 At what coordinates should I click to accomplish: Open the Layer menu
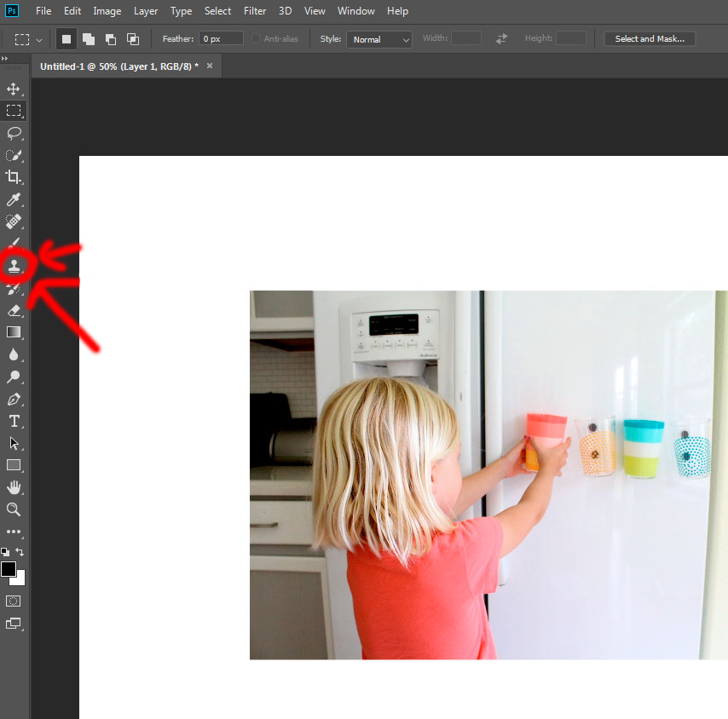pos(146,11)
